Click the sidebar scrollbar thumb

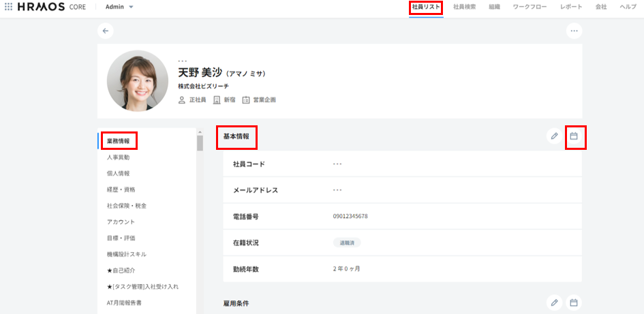coord(200,142)
